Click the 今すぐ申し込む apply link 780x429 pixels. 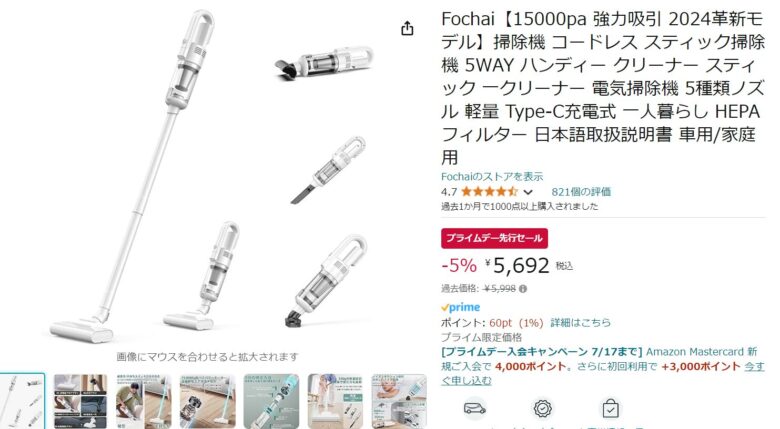click(602, 373)
